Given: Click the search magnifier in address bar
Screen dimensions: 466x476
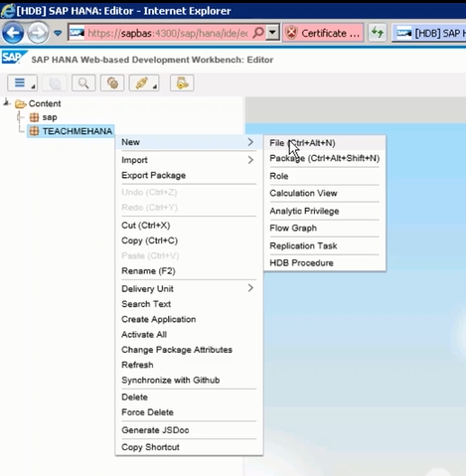Looking at the screenshot, I should tap(257, 33).
